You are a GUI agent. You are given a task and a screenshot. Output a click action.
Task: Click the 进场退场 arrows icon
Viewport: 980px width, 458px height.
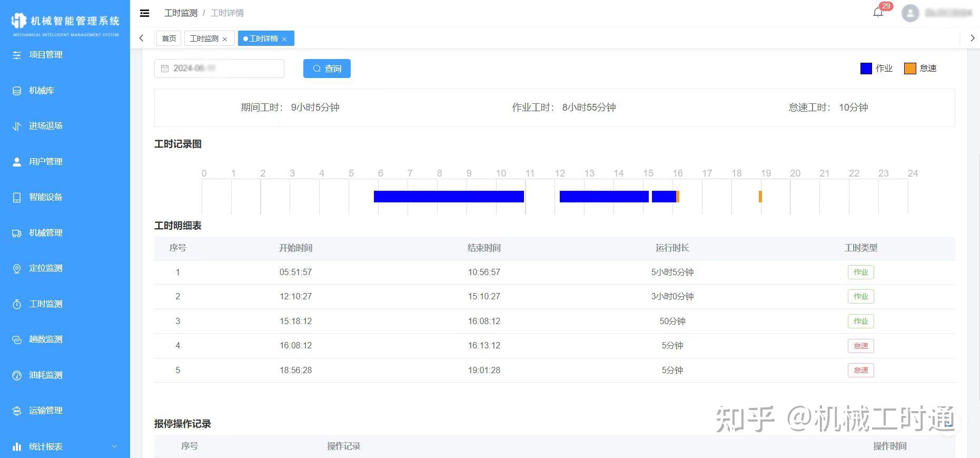(x=17, y=126)
